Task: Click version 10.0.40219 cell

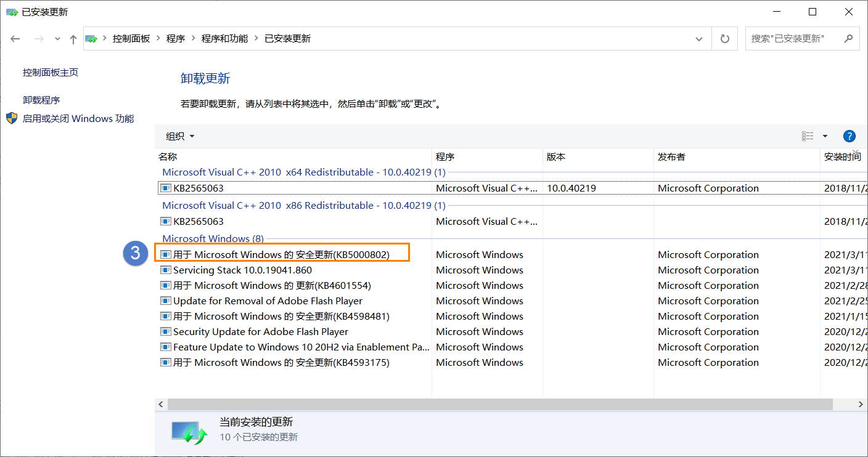Action: click(x=571, y=188)
